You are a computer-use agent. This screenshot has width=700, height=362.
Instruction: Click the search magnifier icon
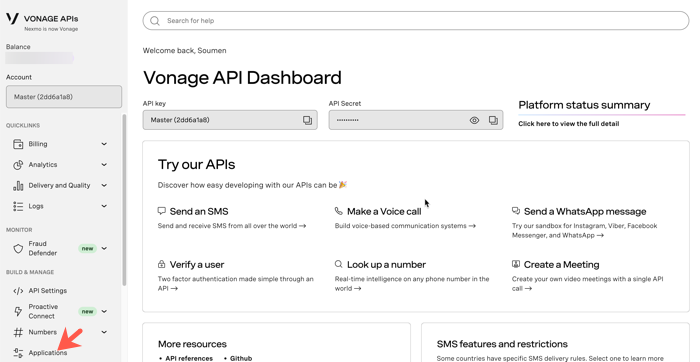pyautogui.click(x=155, y=21)
